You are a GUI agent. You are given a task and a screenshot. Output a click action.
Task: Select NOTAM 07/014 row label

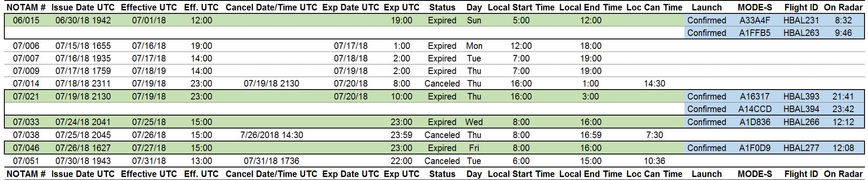point(26,84)
